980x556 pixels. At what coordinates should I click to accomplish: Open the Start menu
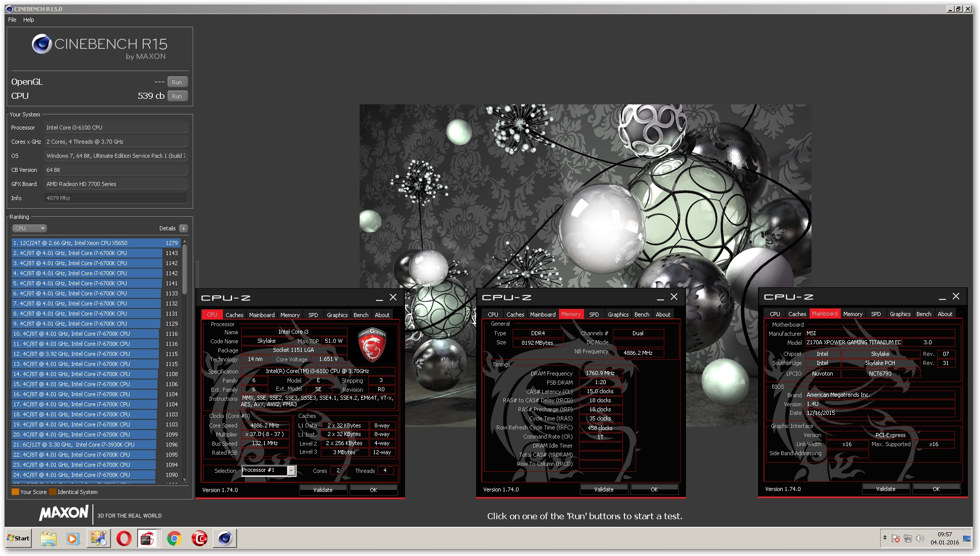pyautogui.click(x=18, y=538)
